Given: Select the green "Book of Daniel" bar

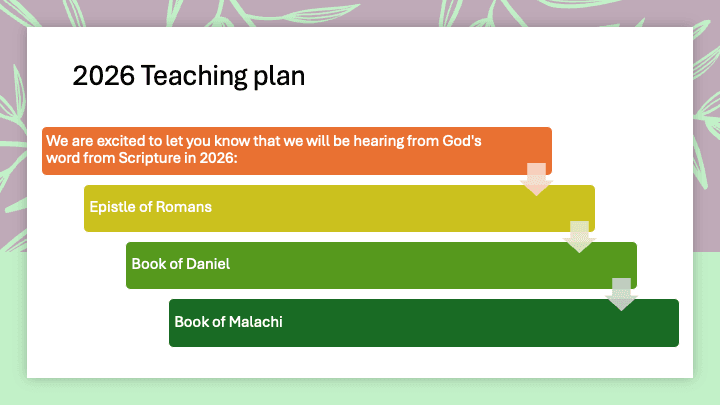Looking at the screenshot, I should [x=381, y=265].
